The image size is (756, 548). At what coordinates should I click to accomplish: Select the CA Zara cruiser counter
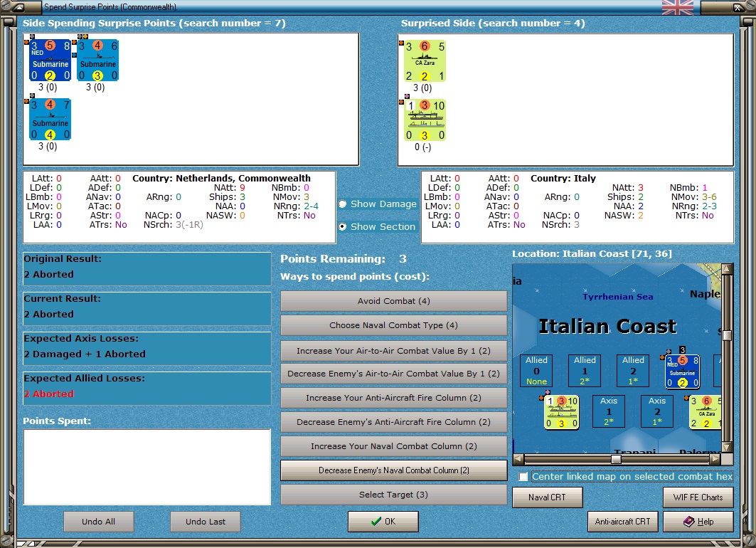click(425, 60)
